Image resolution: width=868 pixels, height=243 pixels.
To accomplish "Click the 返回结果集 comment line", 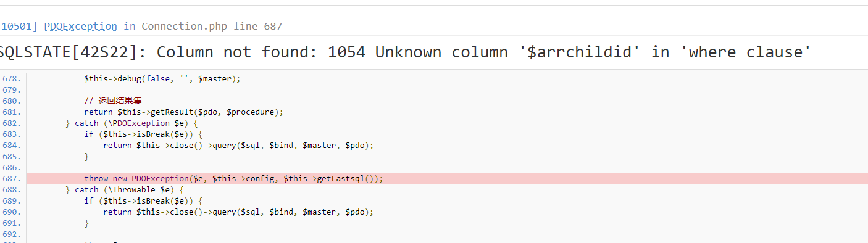I will click(x=115, y=101).
